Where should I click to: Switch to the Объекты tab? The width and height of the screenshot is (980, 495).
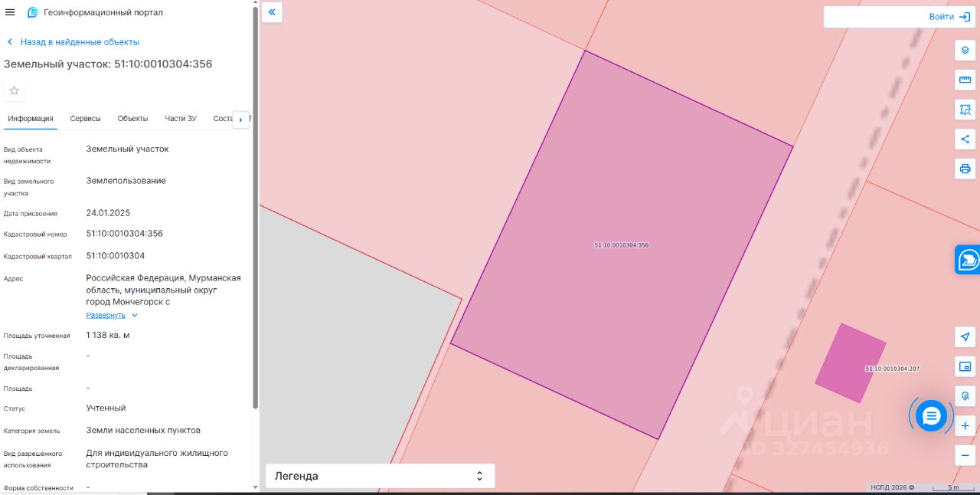132,119
